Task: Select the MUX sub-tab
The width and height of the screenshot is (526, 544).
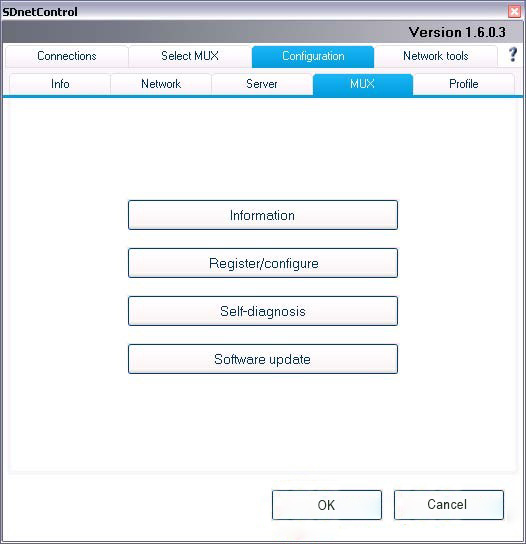Action: click(x=363, y=84)
